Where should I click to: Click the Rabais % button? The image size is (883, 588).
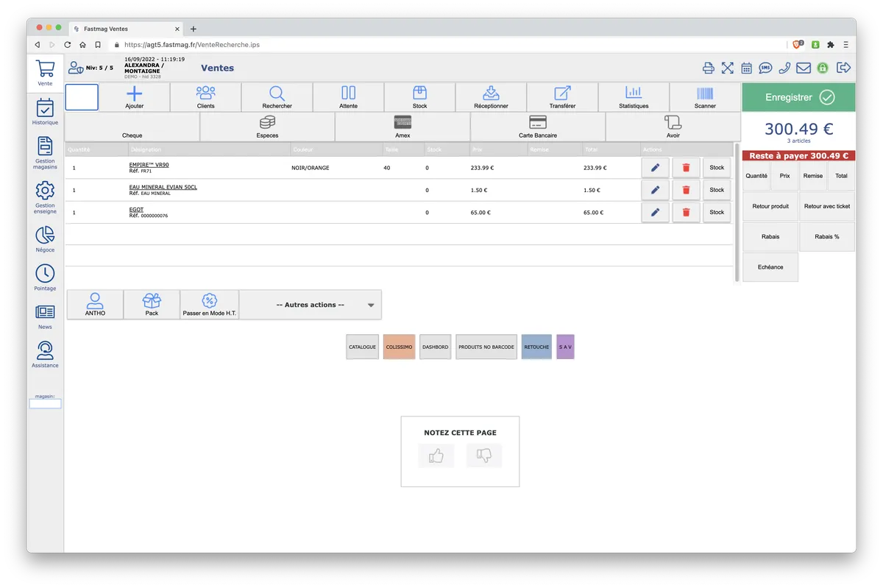(827, 237)
